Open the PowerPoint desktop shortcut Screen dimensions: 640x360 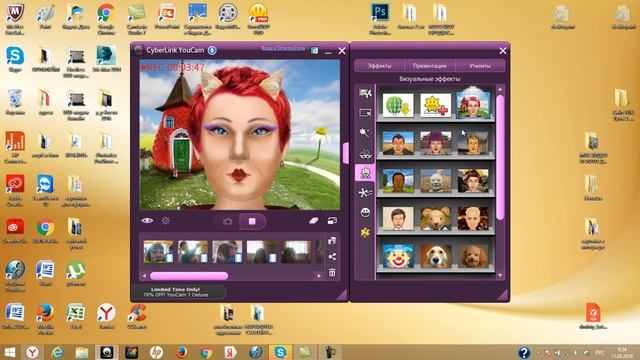click(167, 16)
